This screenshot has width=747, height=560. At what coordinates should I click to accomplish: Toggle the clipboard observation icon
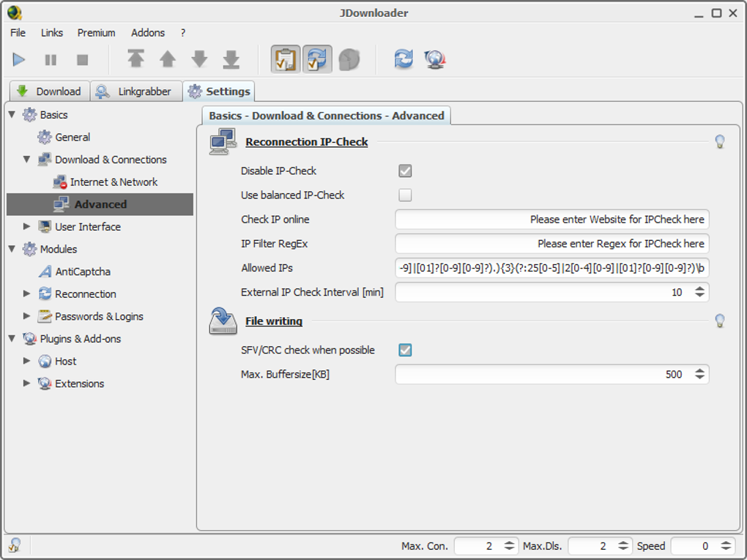286,59
